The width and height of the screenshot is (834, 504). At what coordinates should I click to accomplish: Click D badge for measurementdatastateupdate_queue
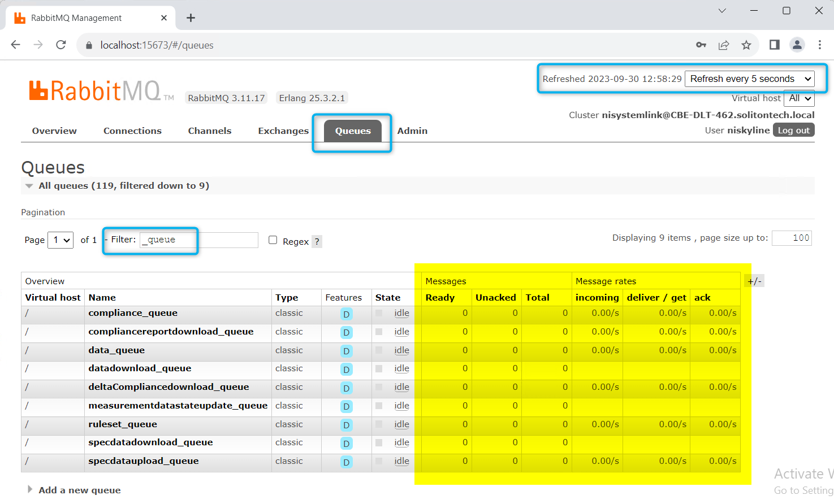[347, 407]
